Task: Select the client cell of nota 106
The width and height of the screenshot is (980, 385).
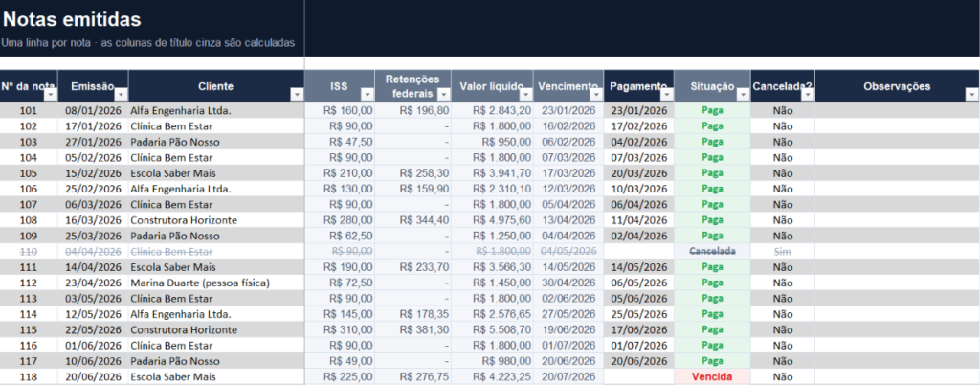Action: pyautogui.click(x=216, y=189)
